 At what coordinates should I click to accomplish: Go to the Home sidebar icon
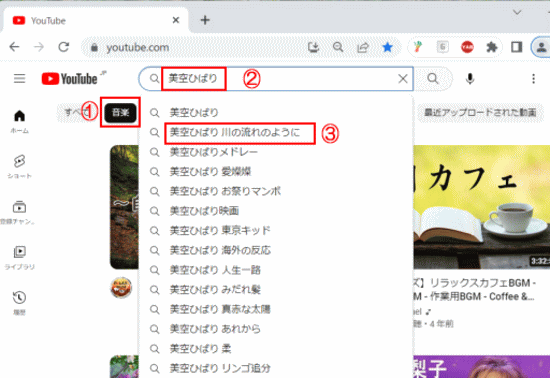click(x=19, y=121)
